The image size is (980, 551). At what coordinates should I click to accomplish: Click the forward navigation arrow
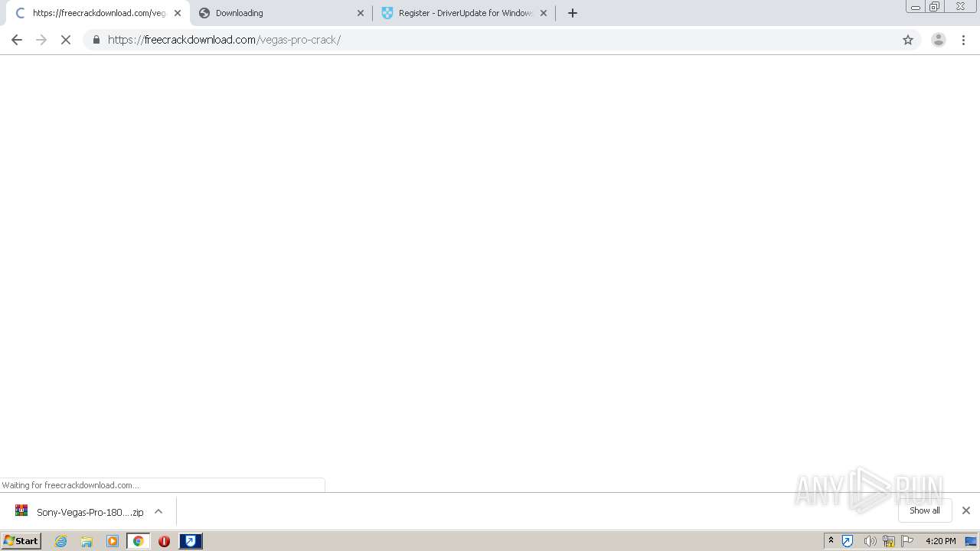pyautogui.click(x=41, y=40)
